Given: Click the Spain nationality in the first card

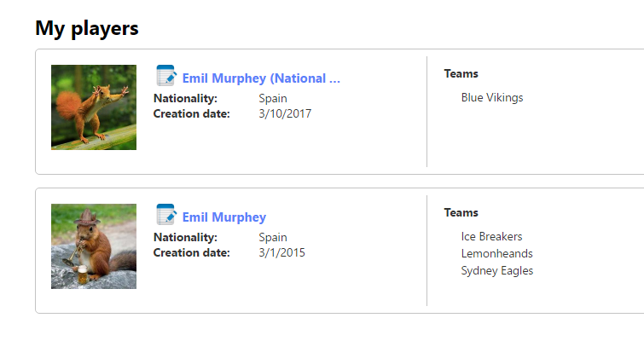Looking at the screenshot, I should [x=273, y=99].
